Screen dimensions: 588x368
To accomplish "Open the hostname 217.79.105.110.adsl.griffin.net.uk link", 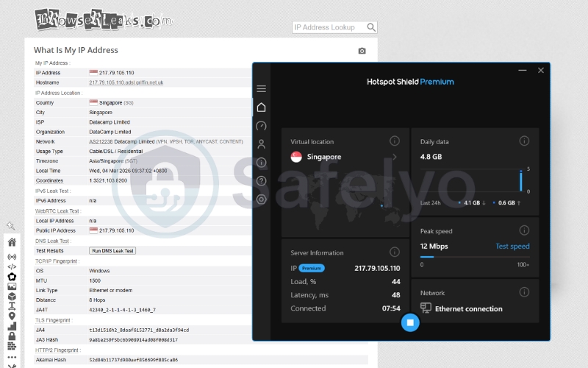I will (126, 82).
